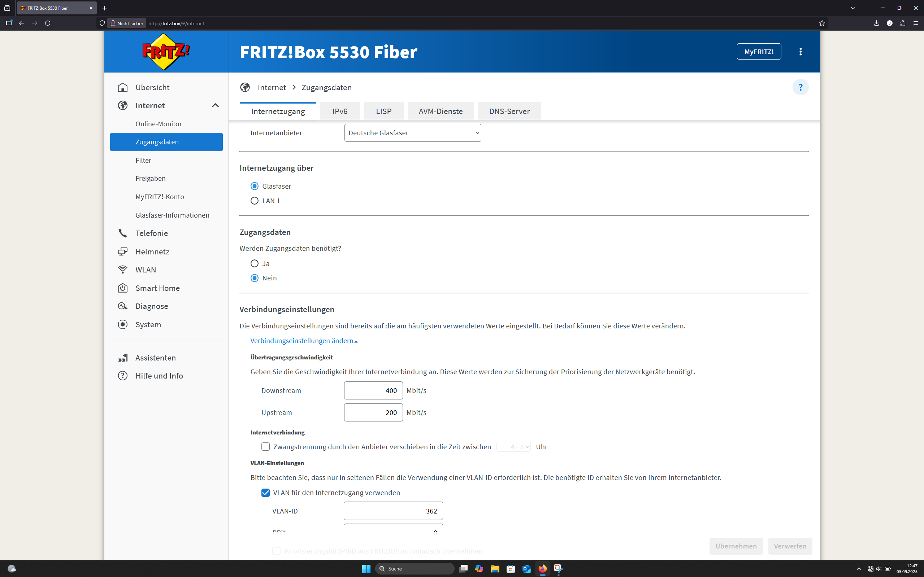Click the MyFRITZ! button
The height and width of the screenshot is (577, 924).
(x=759, y=52)
